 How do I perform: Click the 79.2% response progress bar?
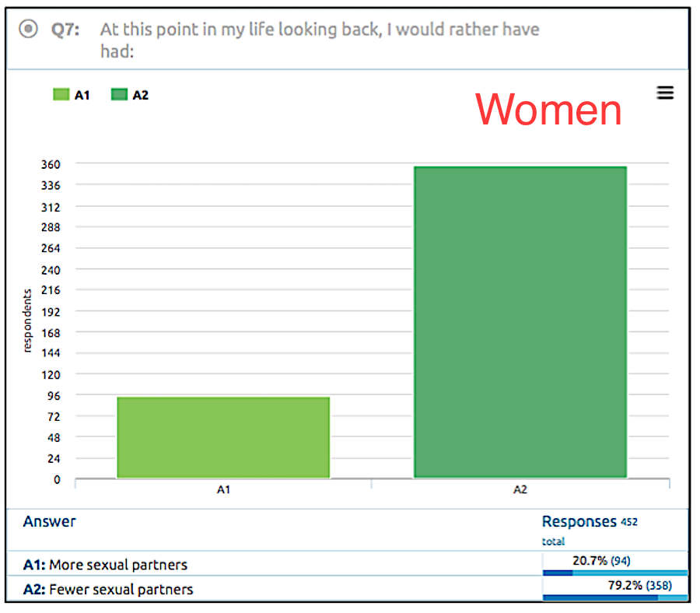615,597
